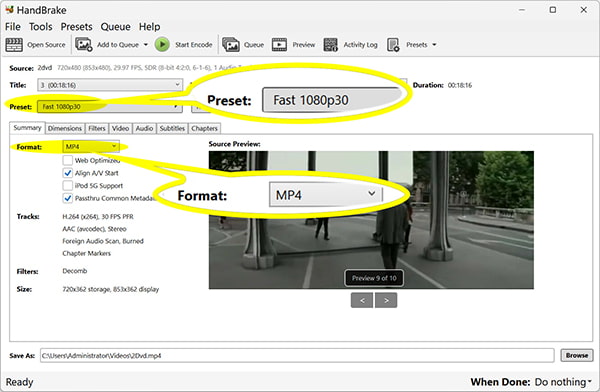600x392 pixels.
Task: Enable the Web Optimized checkbox
Action: tap(68, 160)
